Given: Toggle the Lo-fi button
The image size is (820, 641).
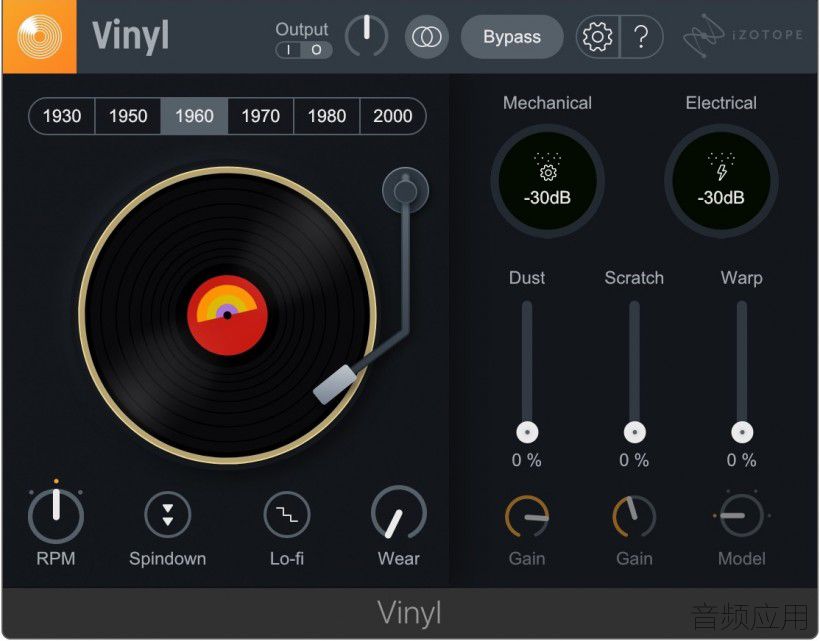Looking at the screenshot, I should [287, 514].
